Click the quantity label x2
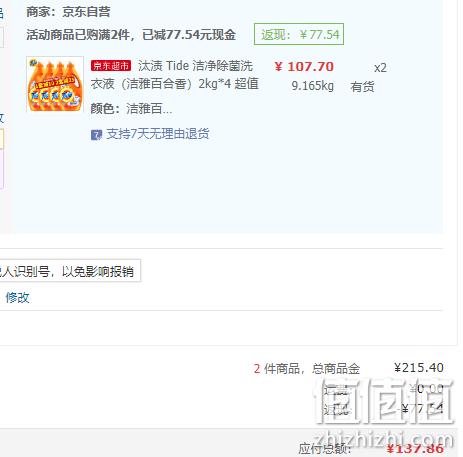 coord(380,68)
